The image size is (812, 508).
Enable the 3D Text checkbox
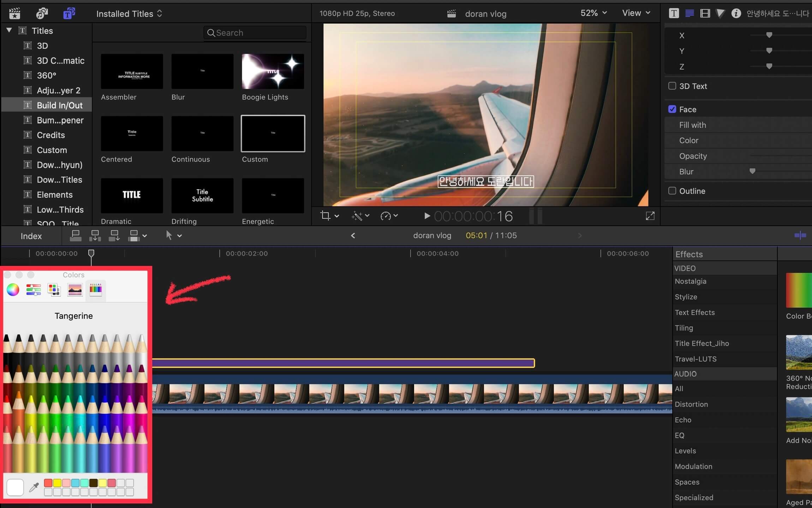pyautogui.click(x=672, y=86)
